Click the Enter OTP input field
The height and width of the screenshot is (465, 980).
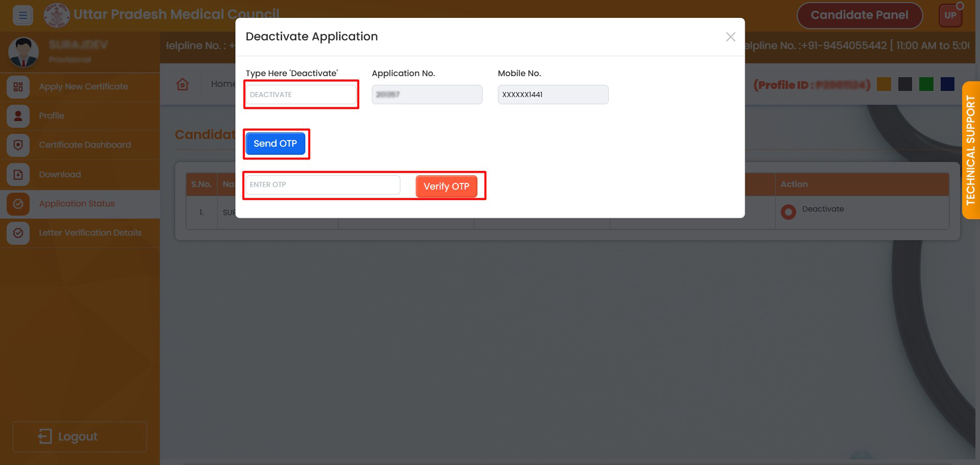(323, 185)
